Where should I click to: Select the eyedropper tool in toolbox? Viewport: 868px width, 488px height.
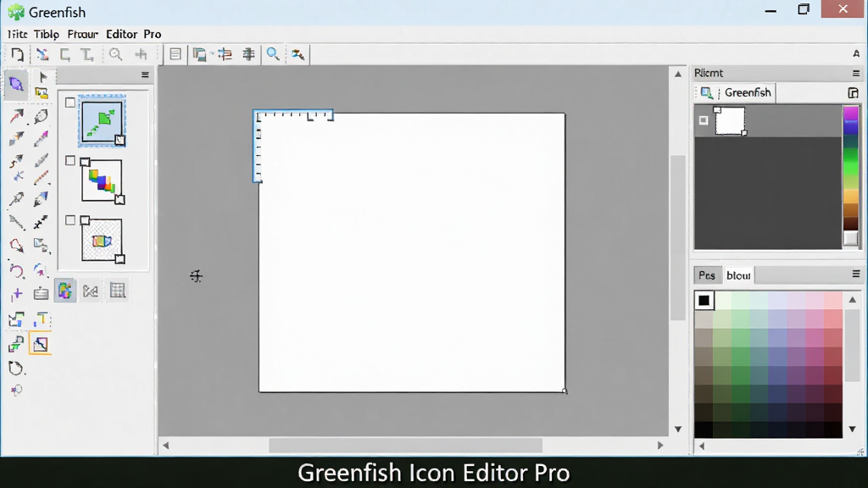pos(16,199)
